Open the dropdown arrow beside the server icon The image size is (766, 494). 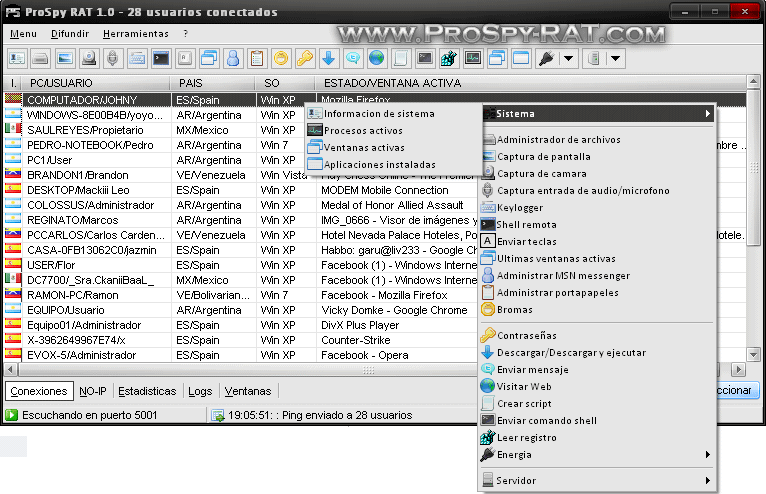click(x=616, y=59)
